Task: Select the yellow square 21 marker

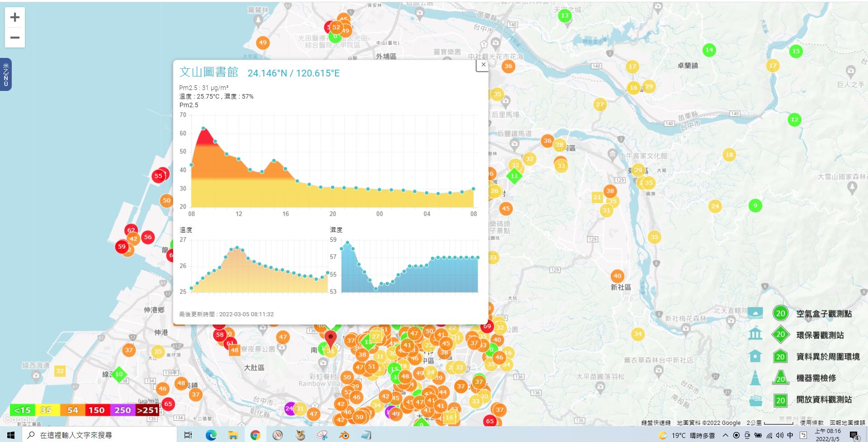Action: pos(598,197)
